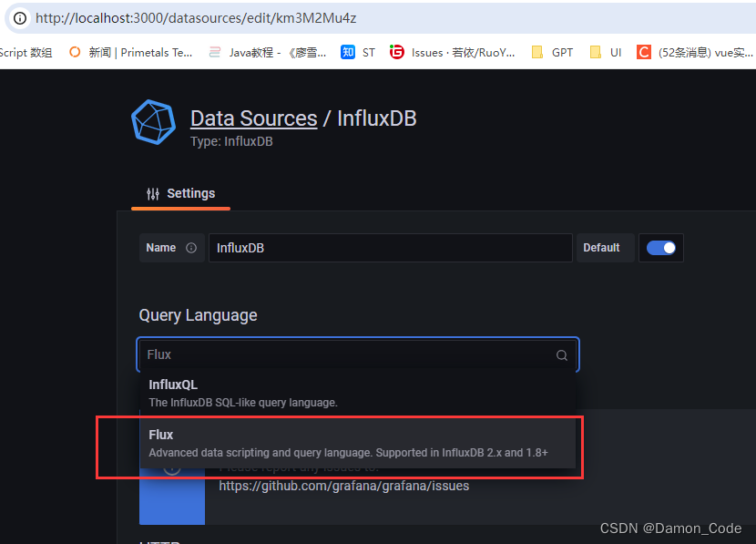The image size is (756, 544).
Task: Switch to the Settings tab
Action: tap(181, 193)
